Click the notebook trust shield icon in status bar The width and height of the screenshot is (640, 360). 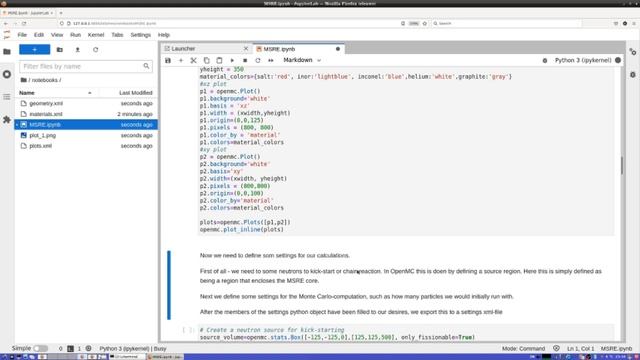(x=556, y=349)
